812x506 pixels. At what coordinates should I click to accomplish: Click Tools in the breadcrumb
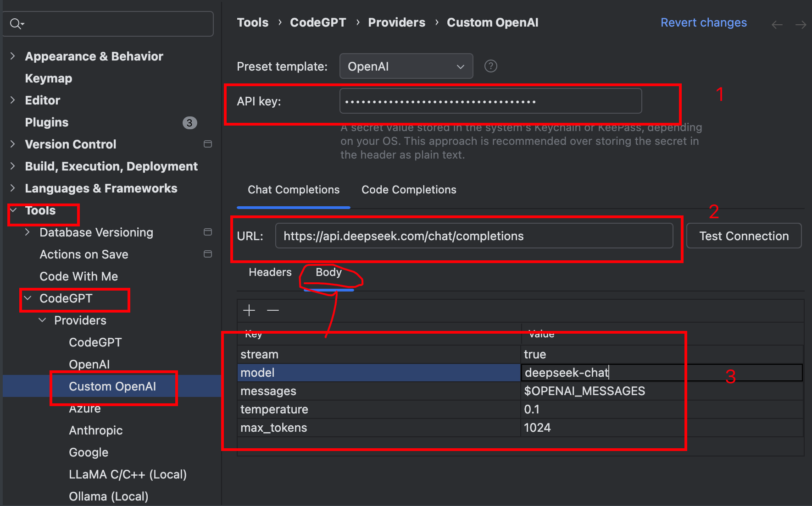pos(252,22)
